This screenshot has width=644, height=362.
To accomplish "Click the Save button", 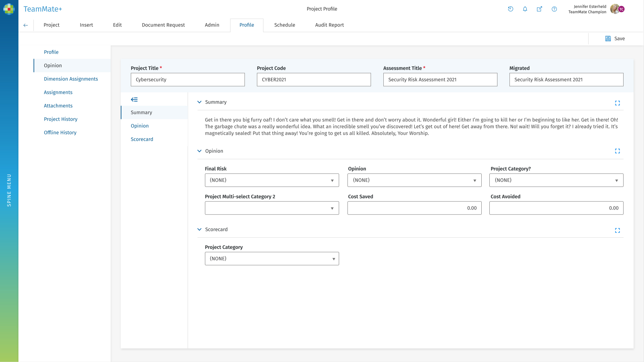I will 615,39.
